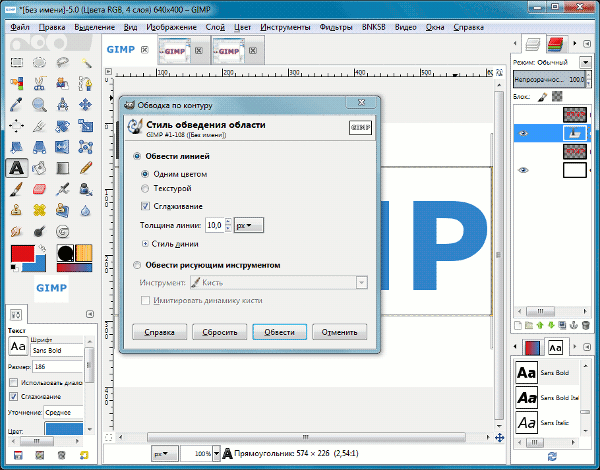600x470 pixels.
Task: Open the 'Фильтры' menu
Action: click(336, 27)
